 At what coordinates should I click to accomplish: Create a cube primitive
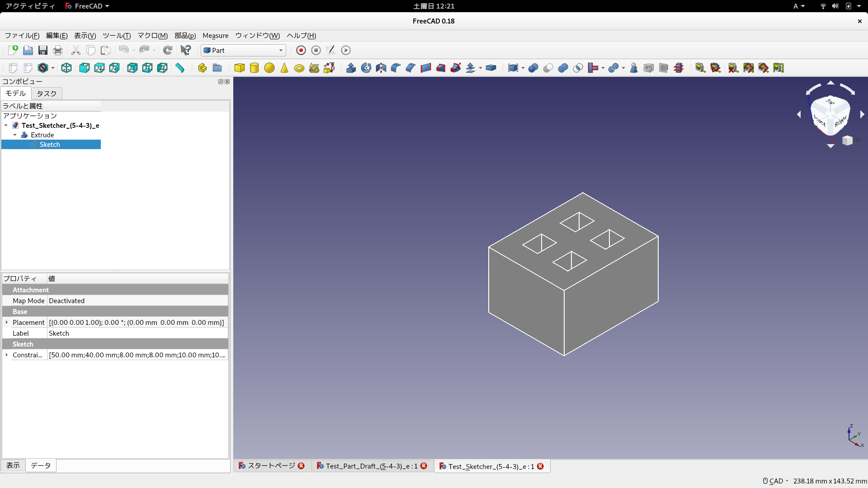pyautogui.click(x=240, y=68)
